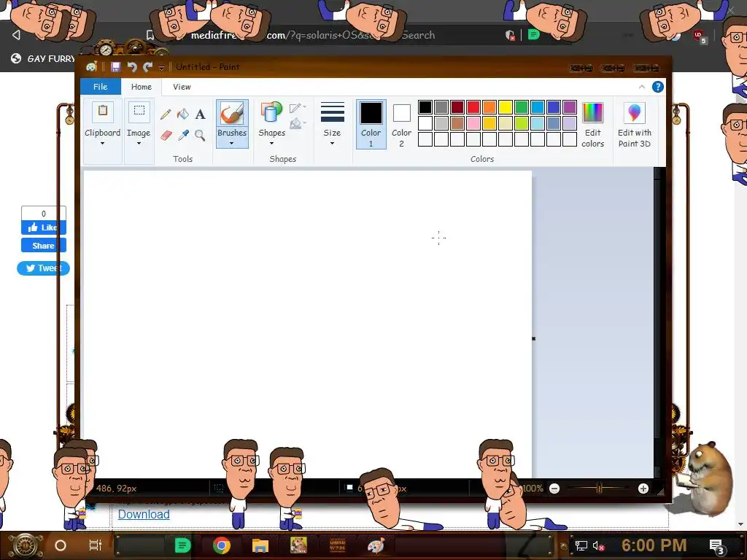This screenshot has width=747, height=560.
Task: Open File Explorer from the taskbar
Action: click(260, 545)
